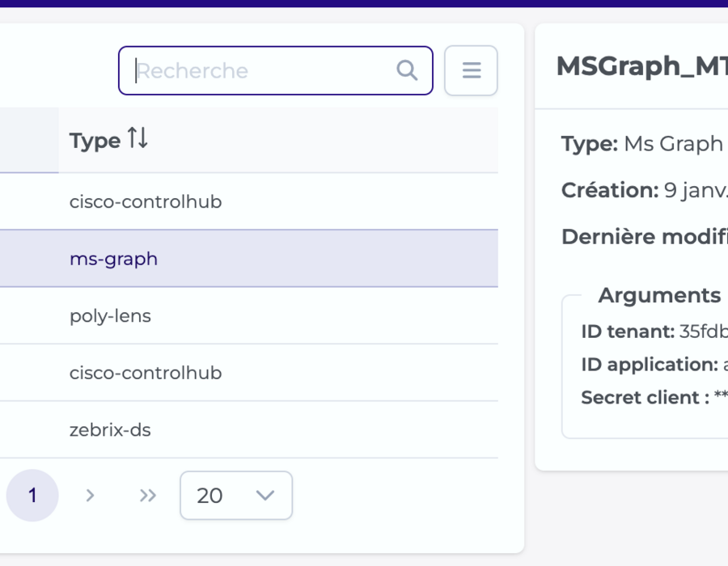Screen dimensions: 728x566
Task: Go to next page arrow
Action: tap(90, 496)
